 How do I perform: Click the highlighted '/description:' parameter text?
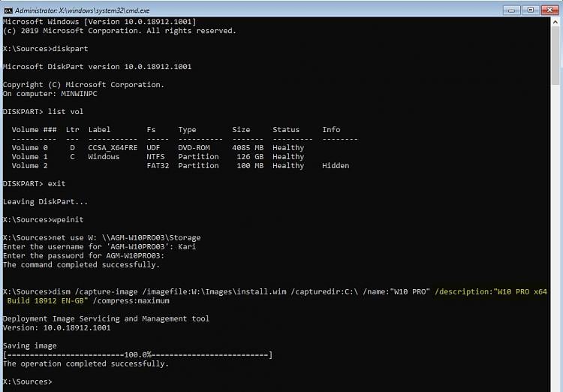(x=464, y=292)
